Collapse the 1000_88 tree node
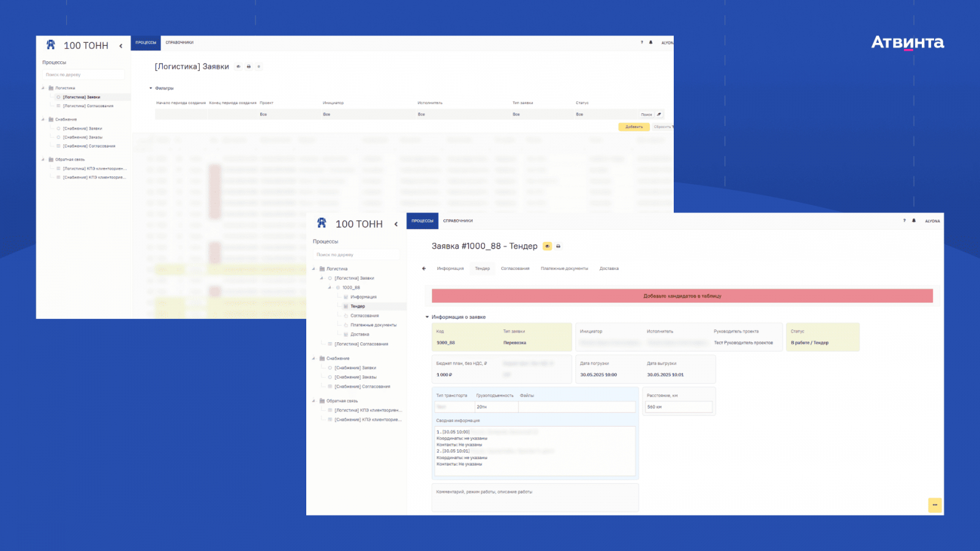The width and height of the screenshot is (980, 551). [330, 287]
